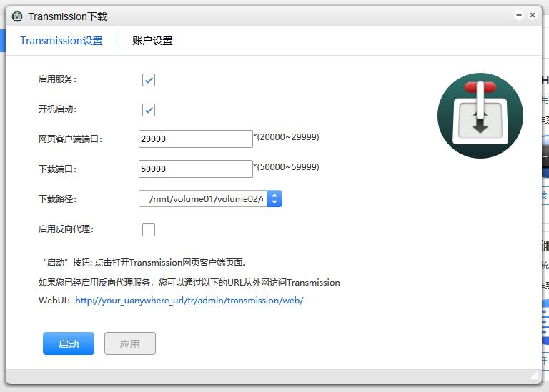Viewport: 549px width, 392px height.
Task: Close the Transmission下载 window
Action: click(x=532, y=15)
